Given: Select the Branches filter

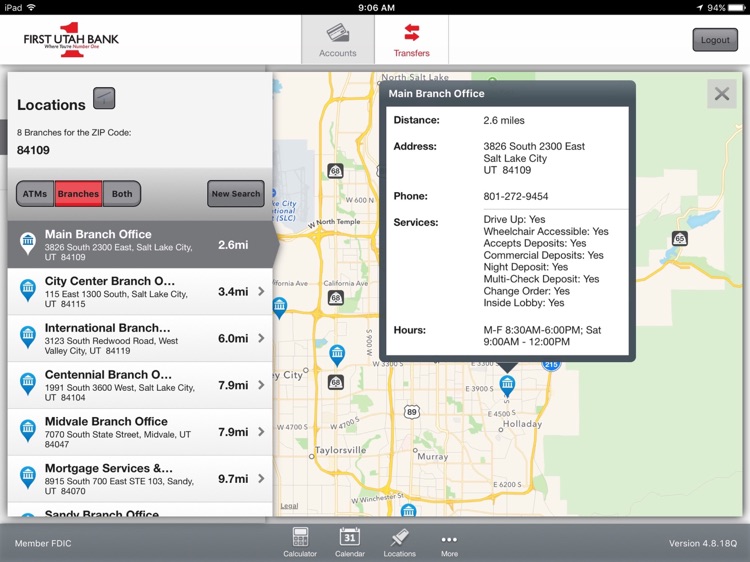Looking at the screenshot, I should [x=78, y=194].
